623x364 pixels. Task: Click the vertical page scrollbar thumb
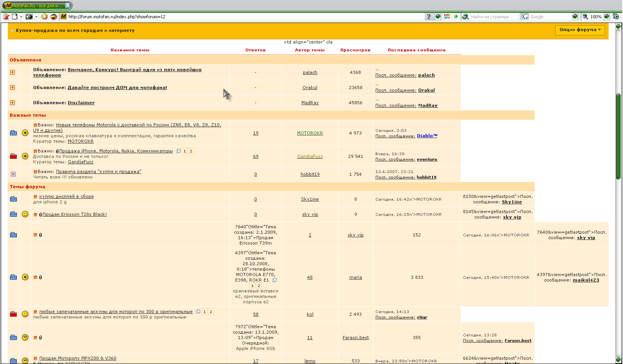618,136
